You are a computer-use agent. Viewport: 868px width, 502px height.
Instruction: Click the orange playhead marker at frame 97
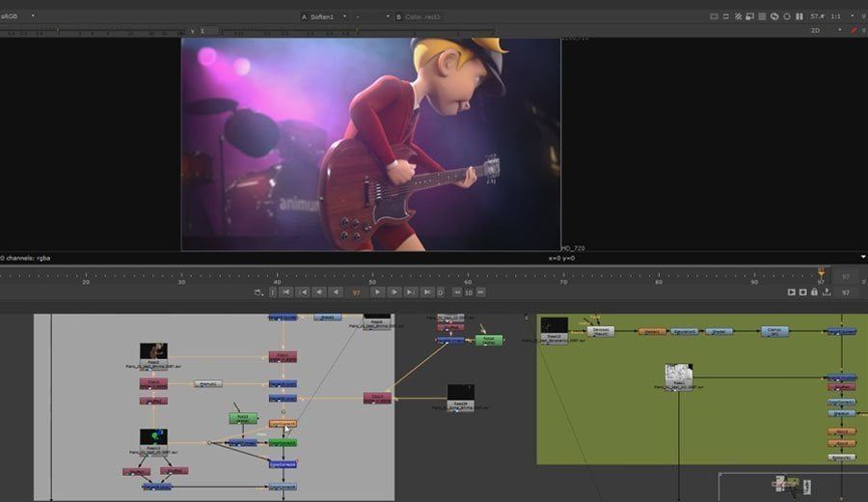(x=821, y=272)
